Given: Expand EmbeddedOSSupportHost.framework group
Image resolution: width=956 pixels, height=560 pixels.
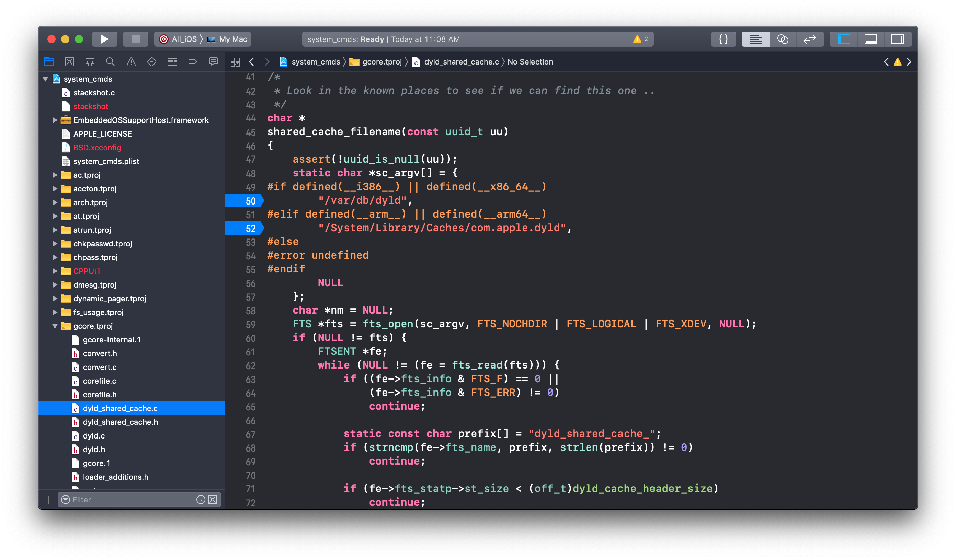Looking at the screenshot, I should click(55, 120).
